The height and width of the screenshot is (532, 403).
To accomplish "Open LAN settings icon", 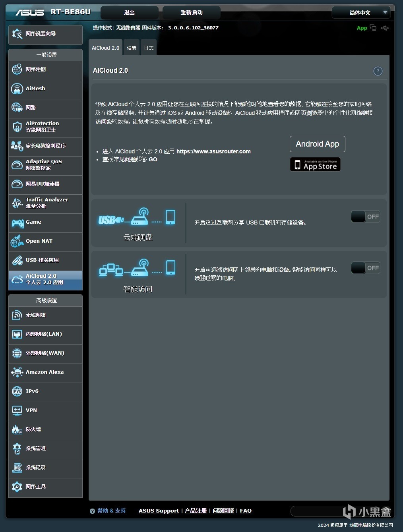I will [x=17, y=334].
